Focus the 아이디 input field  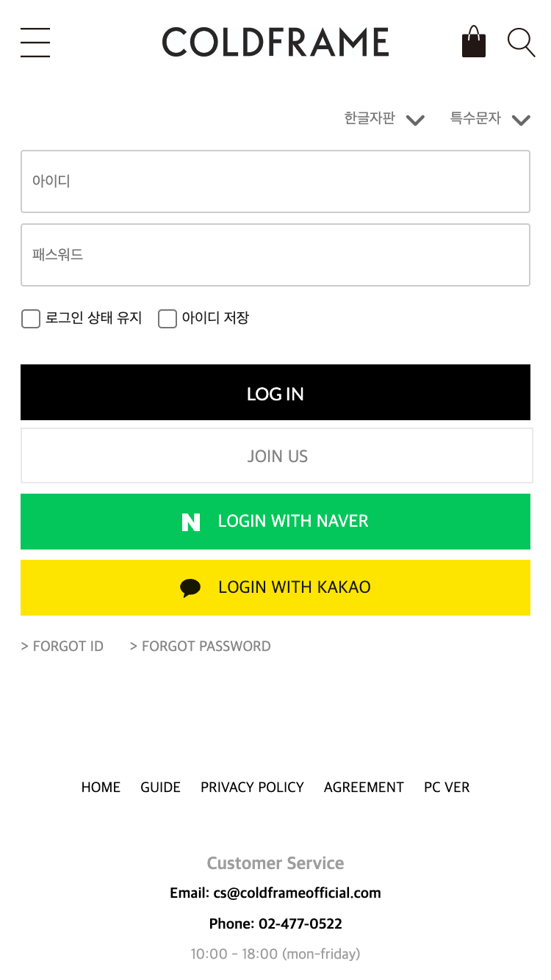(275, 181)
